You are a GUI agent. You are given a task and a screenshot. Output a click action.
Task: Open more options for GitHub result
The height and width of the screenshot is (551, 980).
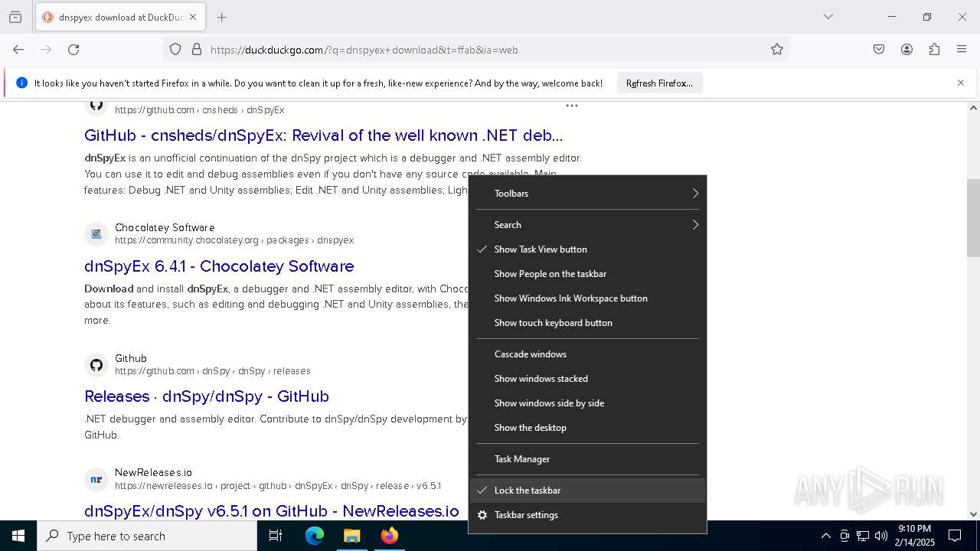[x=571, y=106]
